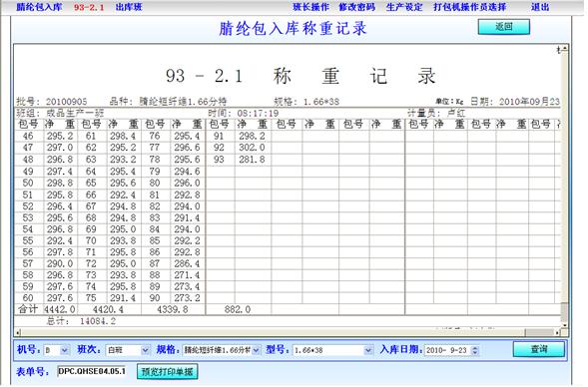This screenshot has width=588, height=387.
Task: Click the 表单号 input field
Action: coord(92,371)
